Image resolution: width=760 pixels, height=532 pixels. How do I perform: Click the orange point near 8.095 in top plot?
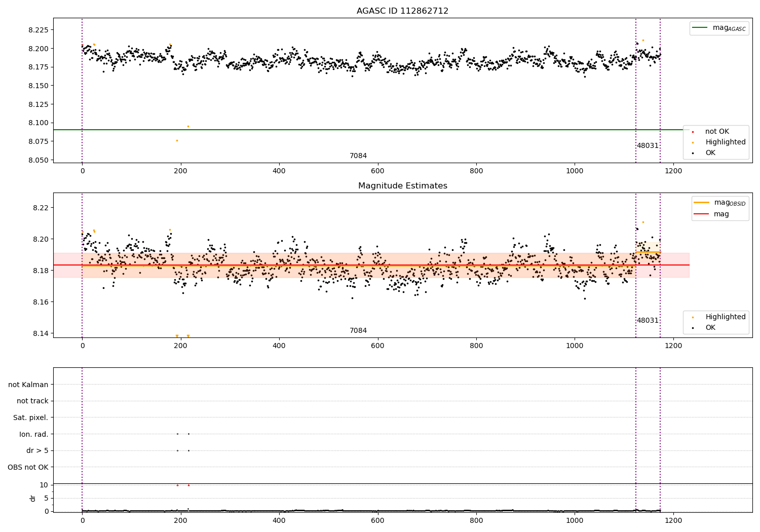point(188,126)
